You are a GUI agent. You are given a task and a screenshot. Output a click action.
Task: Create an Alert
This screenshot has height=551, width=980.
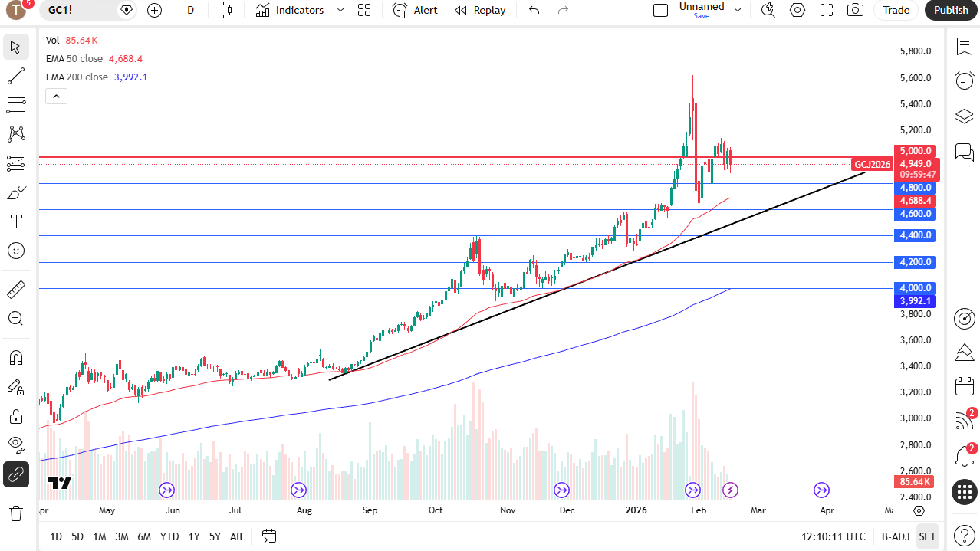[x=415, y=10]
